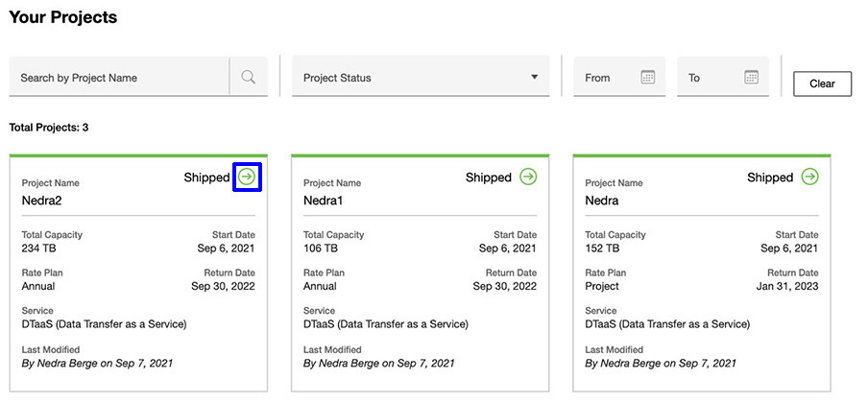Open the To date calendar icon
Screen dimensions: 868x403
pyautogui.click(x=751, y=78)
